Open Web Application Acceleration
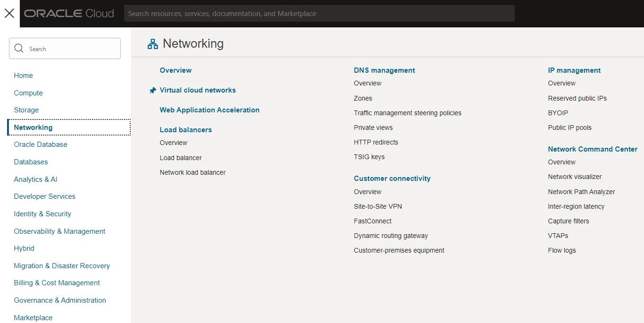This screenshot has height=323, width=644. click(x=209, y=110)
